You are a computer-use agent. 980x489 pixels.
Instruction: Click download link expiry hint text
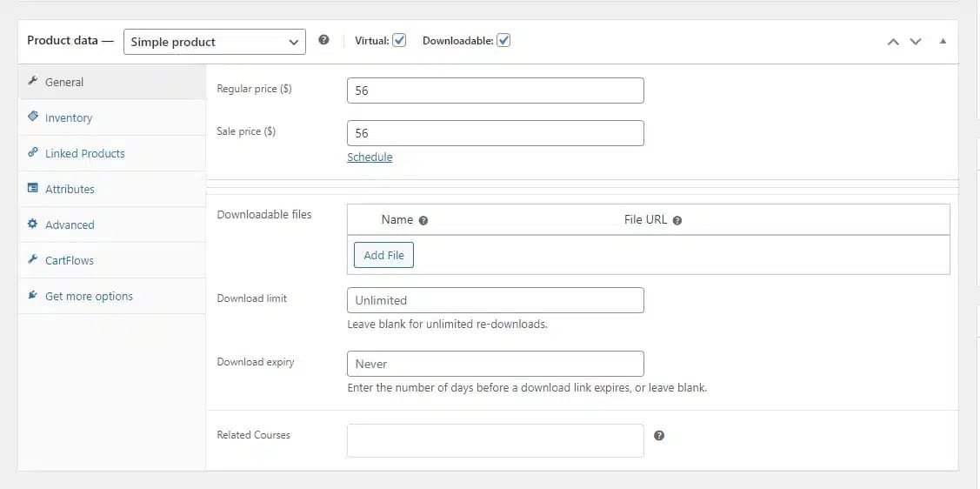coord(527,388)
